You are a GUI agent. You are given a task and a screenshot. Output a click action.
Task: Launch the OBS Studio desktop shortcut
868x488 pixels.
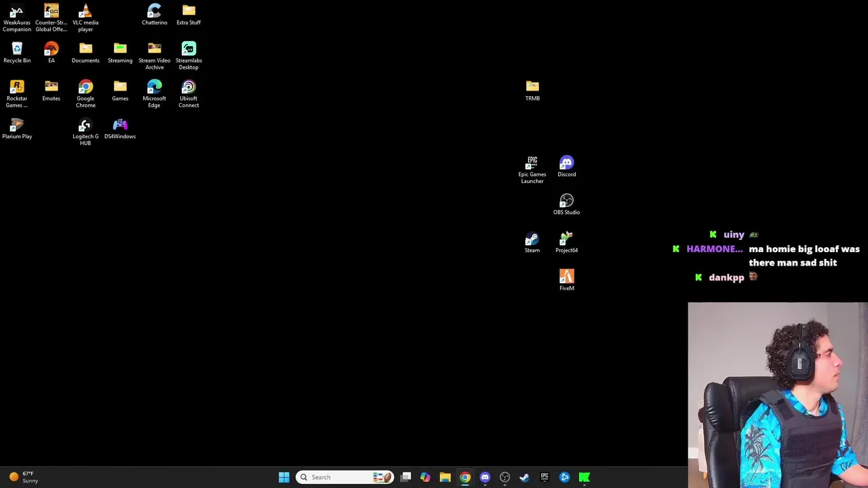click(x=567, y=205)
